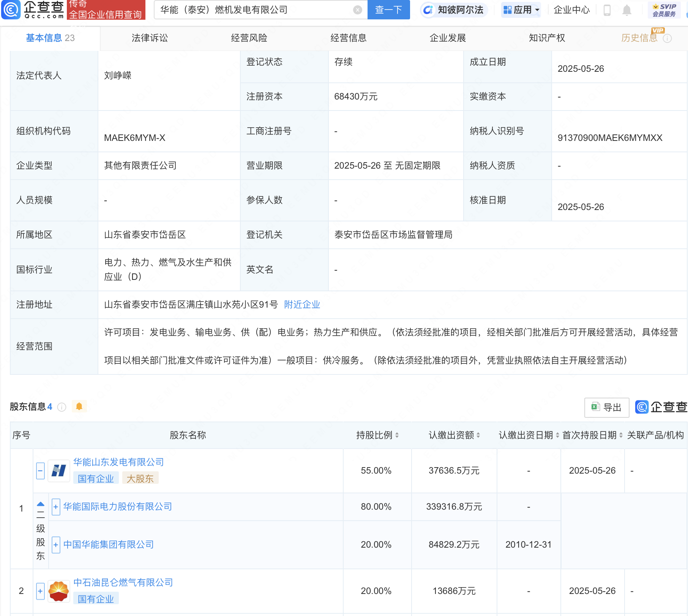Image resolution: width=688 pixels, height=616 pixels.
Task: Open SVIP member services icon
Action: [664, 10]
